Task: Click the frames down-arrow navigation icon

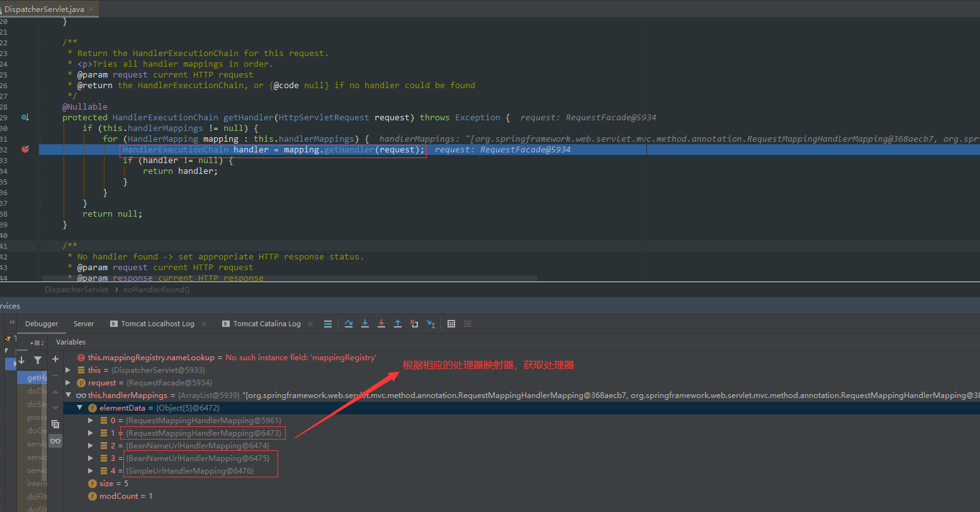Action: pyautogui.click(x=21, y=360)
